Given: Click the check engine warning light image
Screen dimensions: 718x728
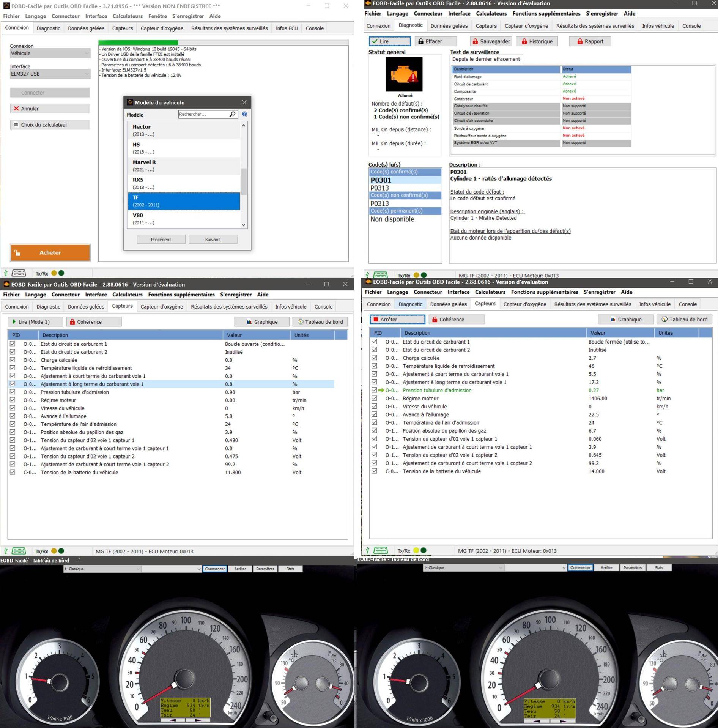Looking at the screenshot, I should (404, 74).
